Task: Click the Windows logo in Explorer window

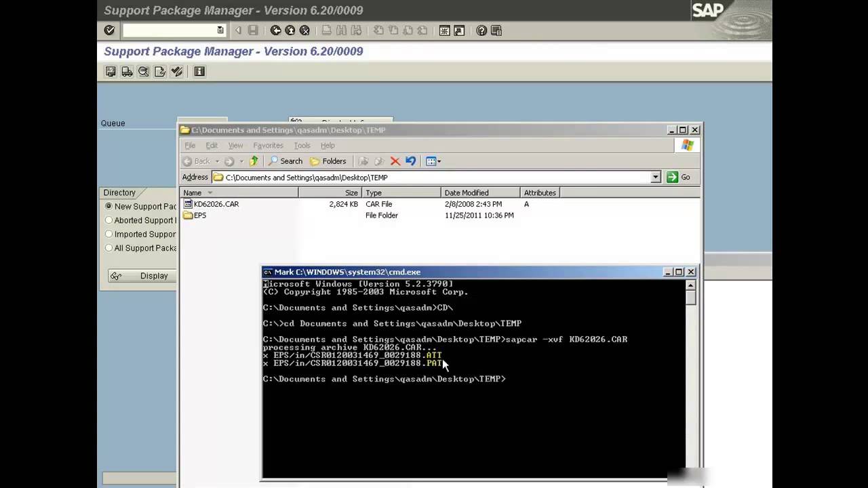Action: [688, 145]
